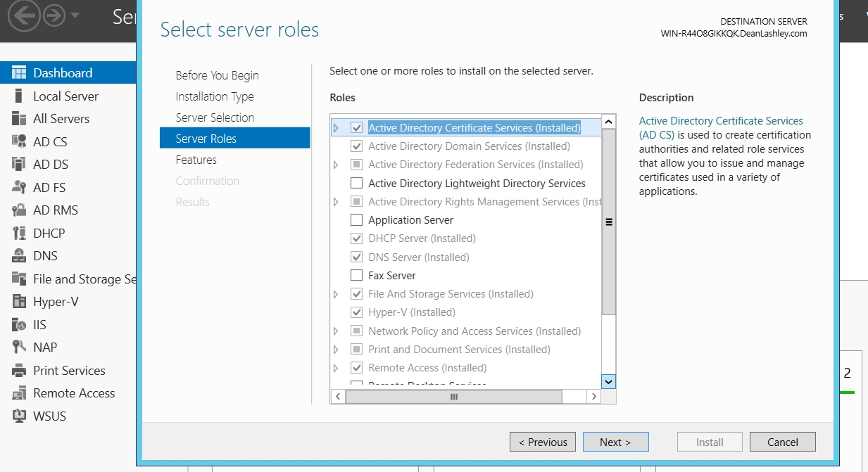Expand the Remote Access role tree
The height and width of the screenshot is (472, 868).
(336, 368)
